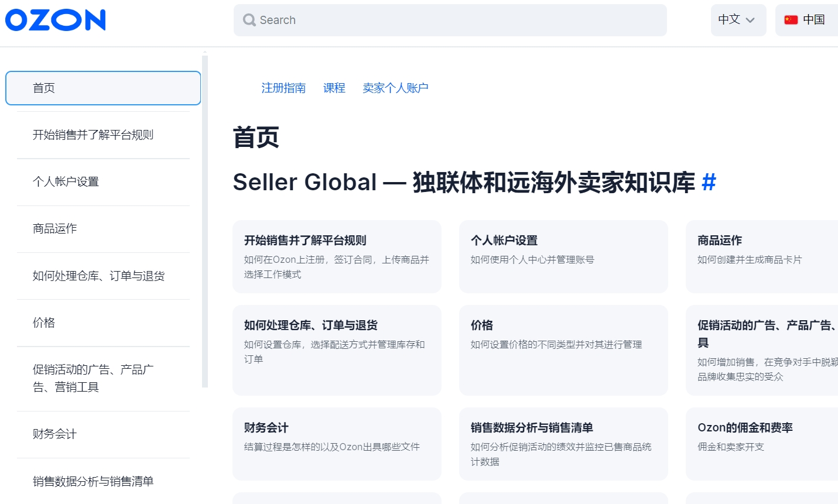Open the 开始销售并了解平台规则 card
This screenshot has width=838, height=504.
(x=337, y=256)
